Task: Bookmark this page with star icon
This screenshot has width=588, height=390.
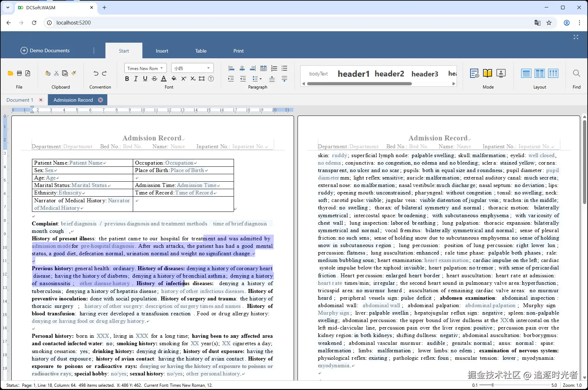Action: pos(549,23)
